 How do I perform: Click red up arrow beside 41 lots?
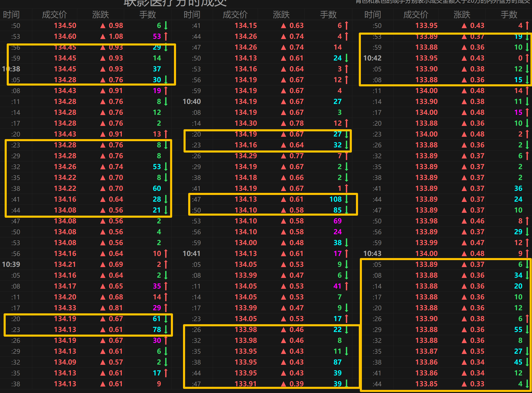[x=347, y=286]
